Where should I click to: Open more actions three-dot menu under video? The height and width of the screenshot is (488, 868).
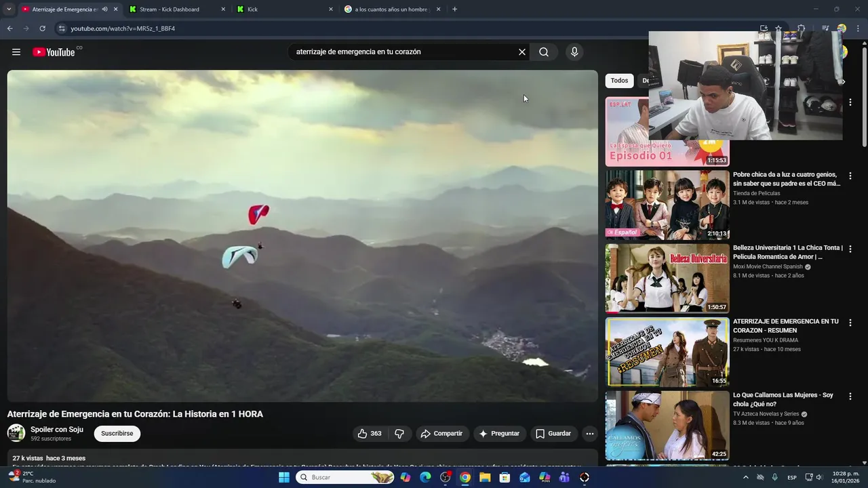pos(590,434)
